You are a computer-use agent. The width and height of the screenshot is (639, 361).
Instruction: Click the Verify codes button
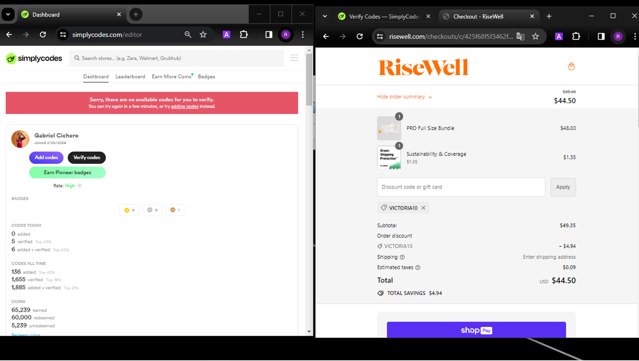87,157
